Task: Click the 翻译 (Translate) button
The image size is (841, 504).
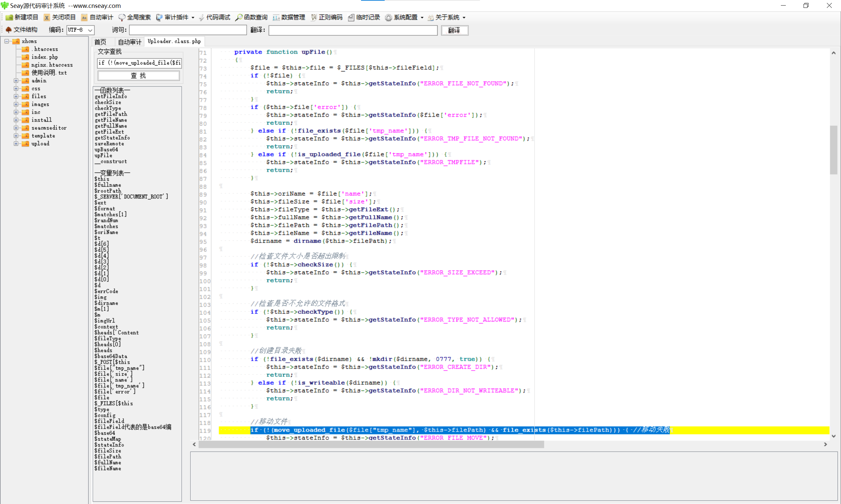Action: tap(454, 30)
